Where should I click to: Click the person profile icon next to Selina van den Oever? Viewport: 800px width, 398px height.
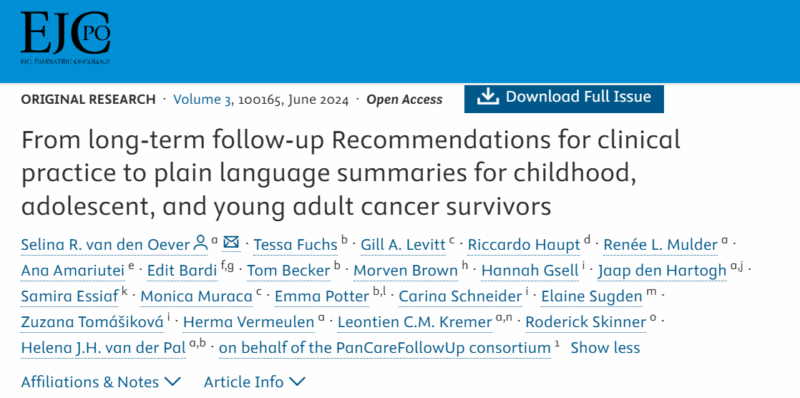(x=201, y=243)
